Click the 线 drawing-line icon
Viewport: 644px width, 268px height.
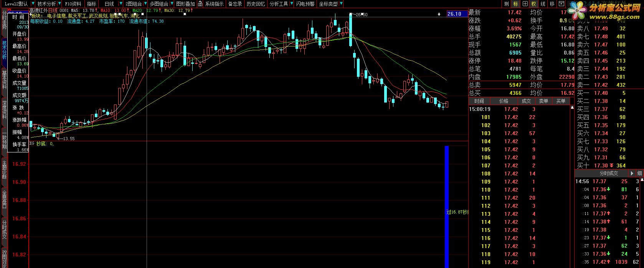point(543,4)
